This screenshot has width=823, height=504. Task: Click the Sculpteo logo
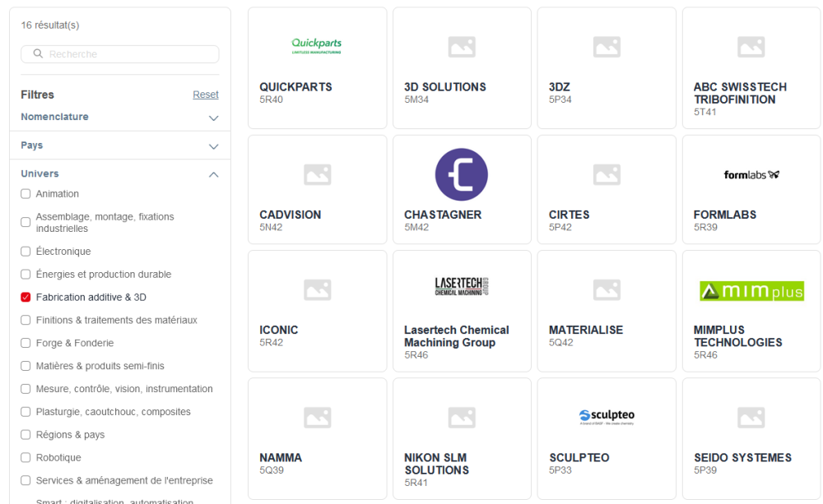click(x=607, y=417)
